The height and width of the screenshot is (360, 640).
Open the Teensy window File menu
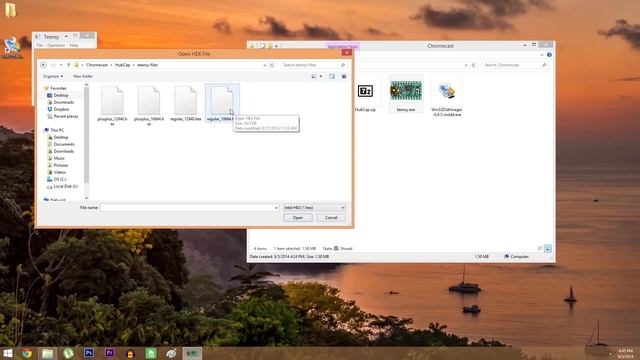click(x=40, y=45)
